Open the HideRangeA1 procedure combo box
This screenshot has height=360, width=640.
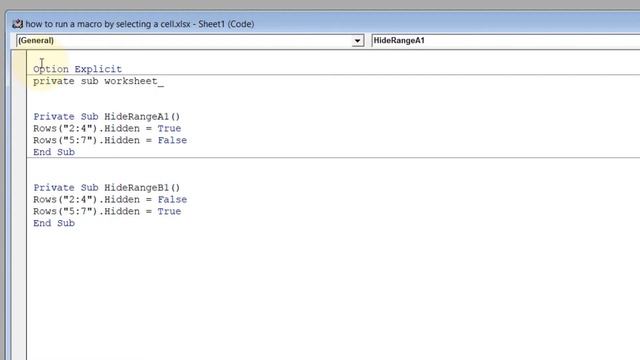coord(505,40)
